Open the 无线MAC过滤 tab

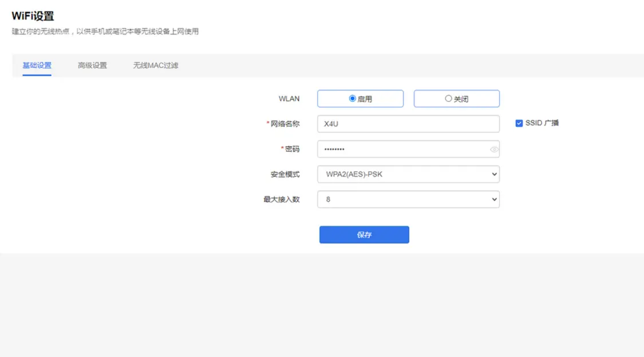[155, 65]
